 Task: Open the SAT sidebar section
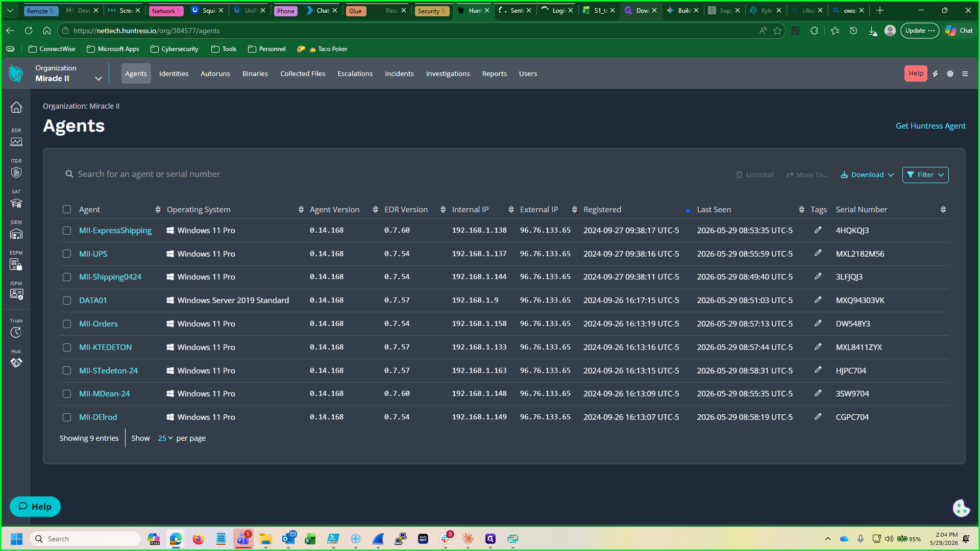pos(16,199)
